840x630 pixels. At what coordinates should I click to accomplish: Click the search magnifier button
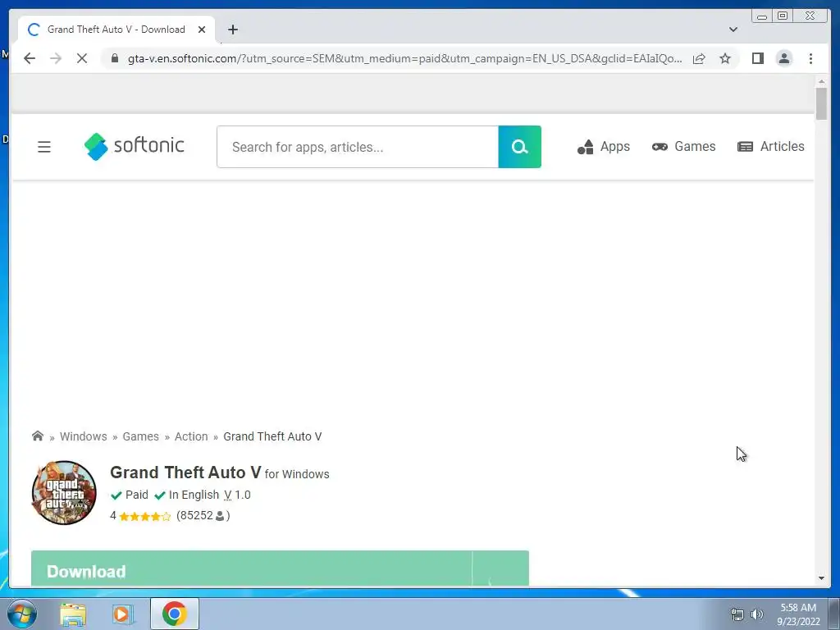click(x=519, y=147)
